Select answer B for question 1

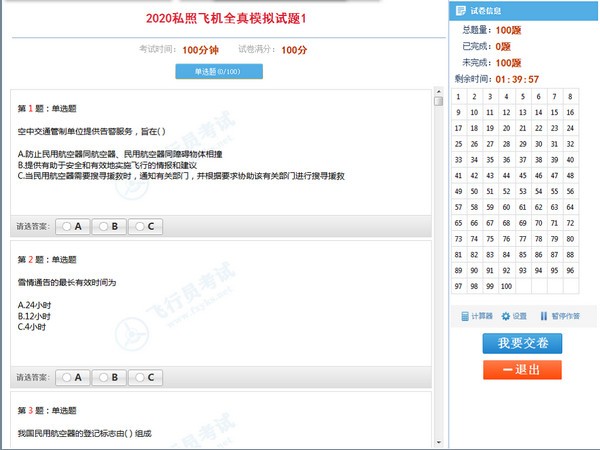(x=109, y=226)
